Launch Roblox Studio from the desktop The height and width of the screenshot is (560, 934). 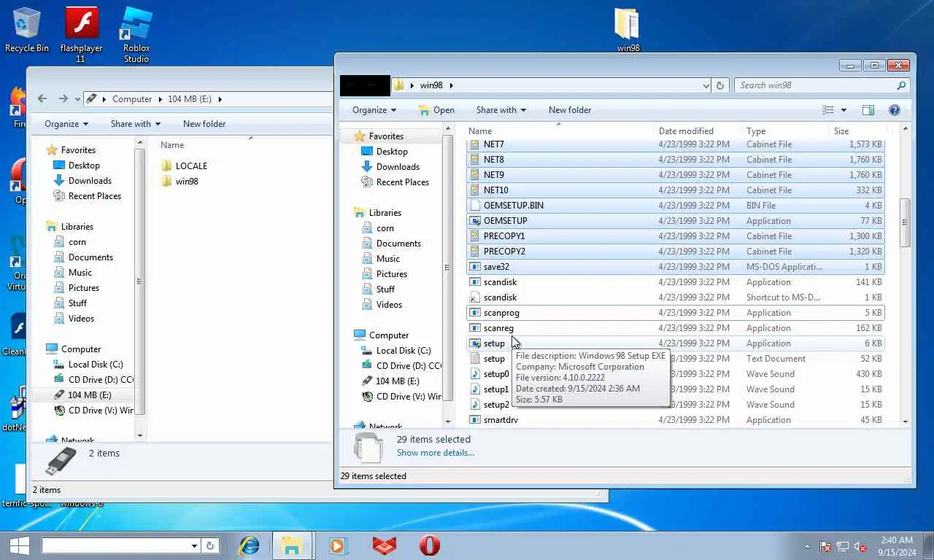point(136,34)
